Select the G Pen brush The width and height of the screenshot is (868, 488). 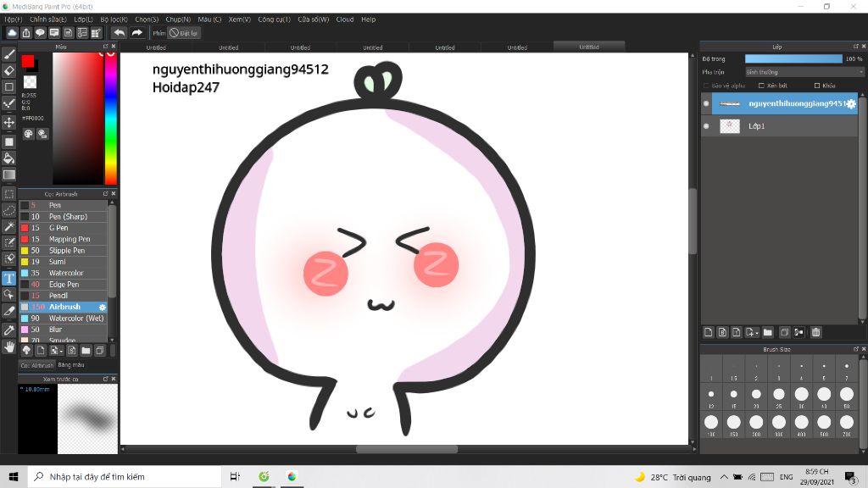point(63,228)
